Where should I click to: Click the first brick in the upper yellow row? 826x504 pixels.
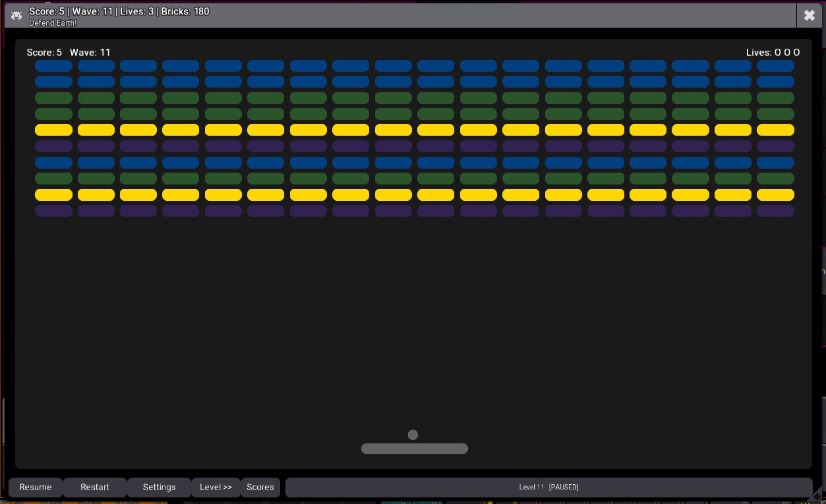[53, 130]
